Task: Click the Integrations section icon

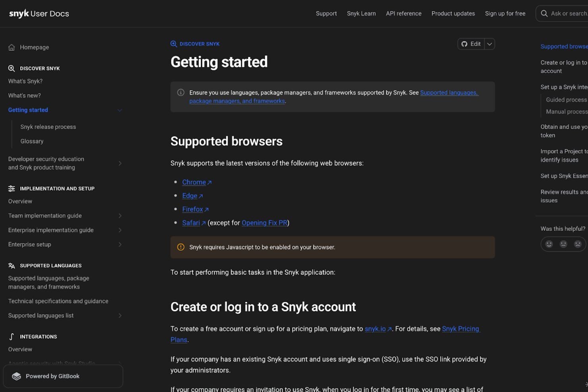Action: coord(12,337)
